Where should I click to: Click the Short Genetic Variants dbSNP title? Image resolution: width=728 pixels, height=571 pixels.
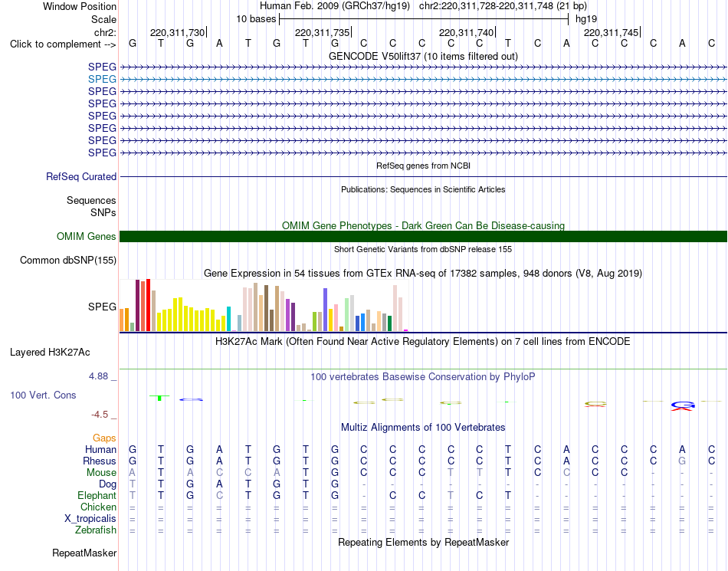tap(423, 249)
